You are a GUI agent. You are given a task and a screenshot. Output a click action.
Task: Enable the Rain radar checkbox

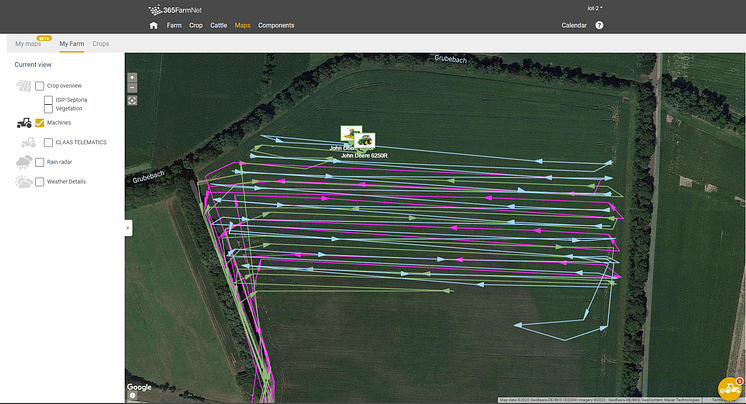click(x=40, y=161)
